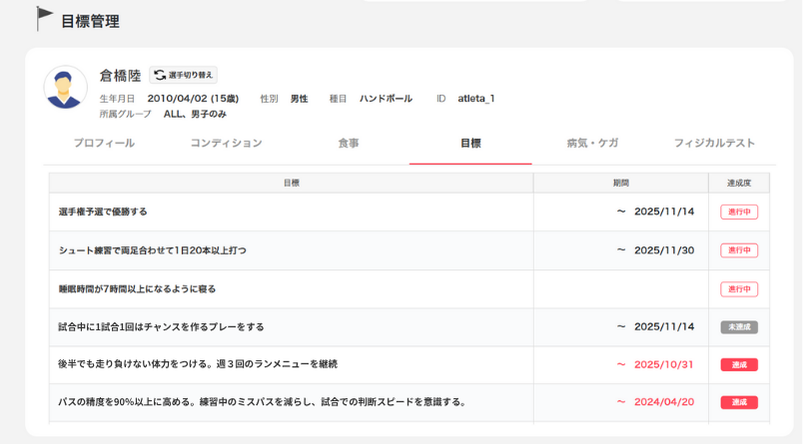Click the 達成度 column header
This screenshot has height=444, width=803.
pos(739,183)
